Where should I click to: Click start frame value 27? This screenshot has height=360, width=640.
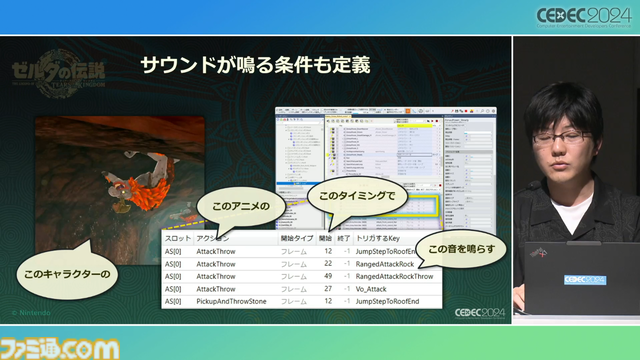coord(328,289)
